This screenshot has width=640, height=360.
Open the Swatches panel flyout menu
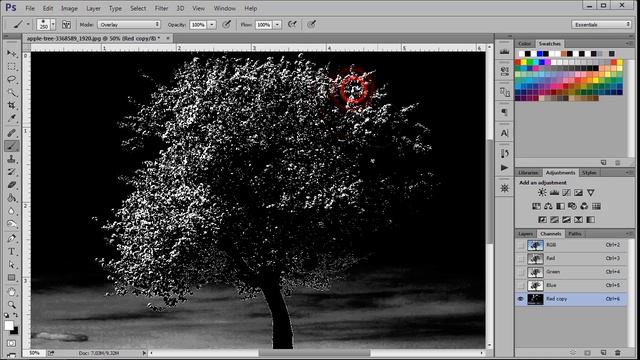click(x=629, y=44)
